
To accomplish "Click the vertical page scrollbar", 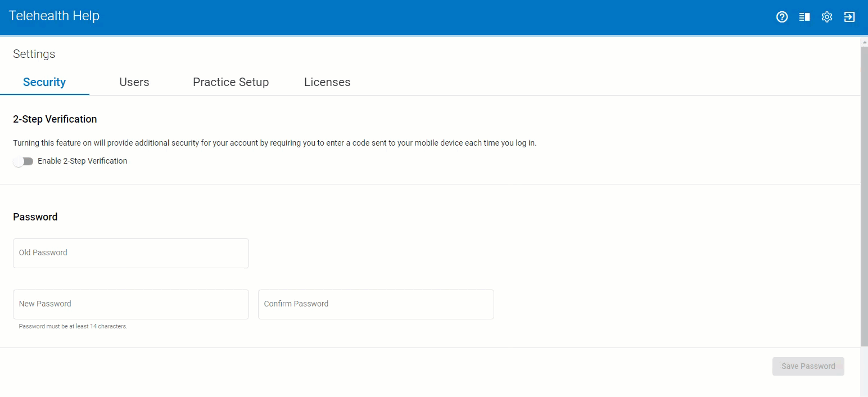I will (x=864, y=197).
